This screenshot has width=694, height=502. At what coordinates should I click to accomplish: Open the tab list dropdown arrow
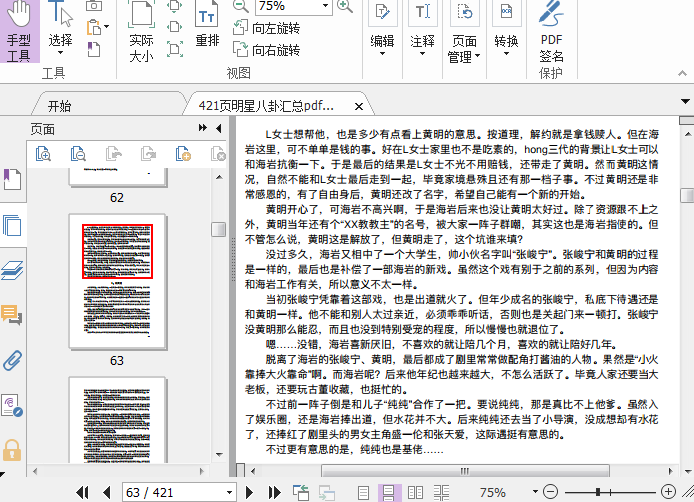[x=685, y=101]
